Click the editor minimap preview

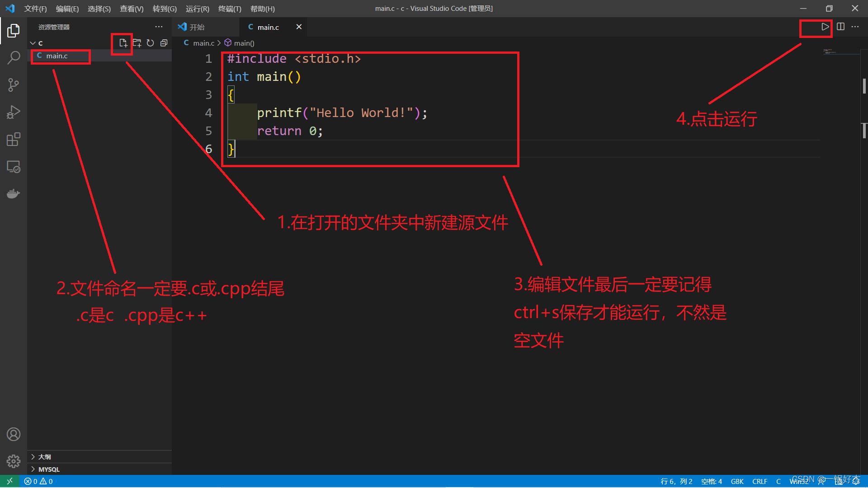pyautogui.click(x=841, y=52)
